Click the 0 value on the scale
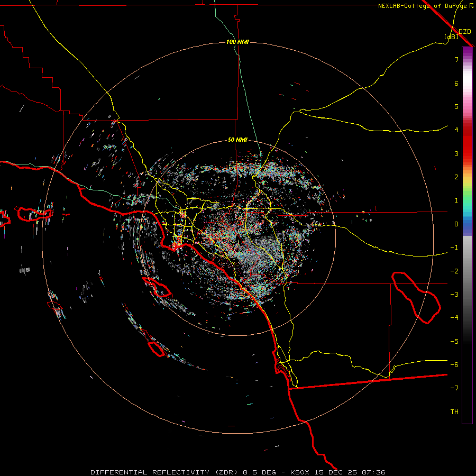 pyautogui.click(x=456, y=224)
